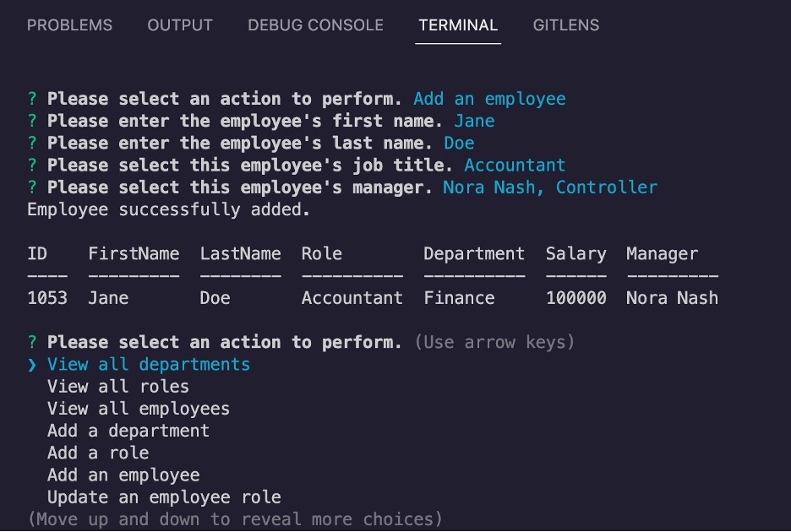Image resolution: width=791 pixels, height=532 pixels.
Task: Click the Employee successfully added message
Action: pos(159,209)
